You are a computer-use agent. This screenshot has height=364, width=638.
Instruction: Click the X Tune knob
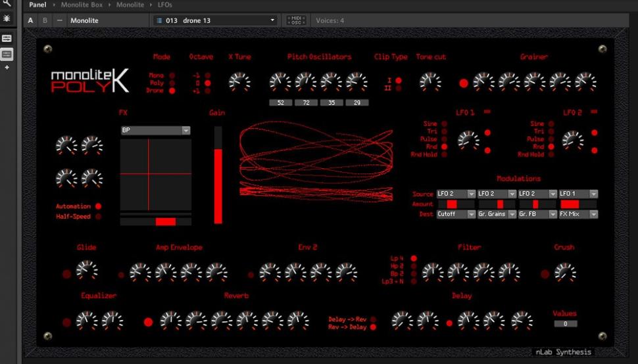pyautogui.click(x=239, y=81)
